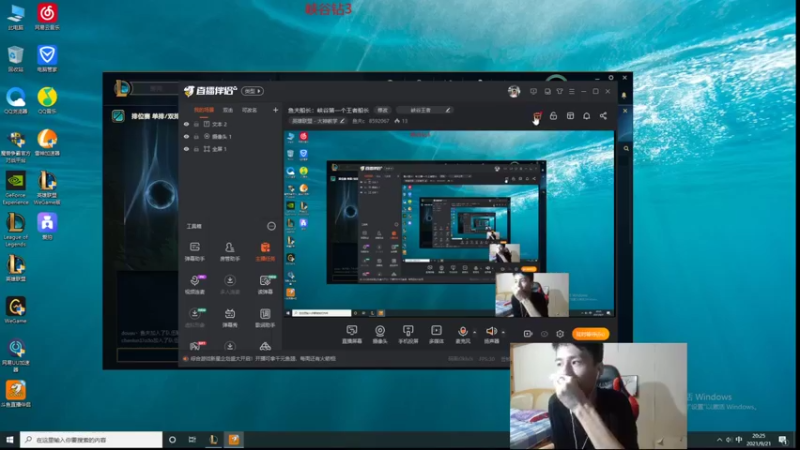Open the 弹幕助手 tool in the toolbox

pyautogui.click(x=194, y=252)
